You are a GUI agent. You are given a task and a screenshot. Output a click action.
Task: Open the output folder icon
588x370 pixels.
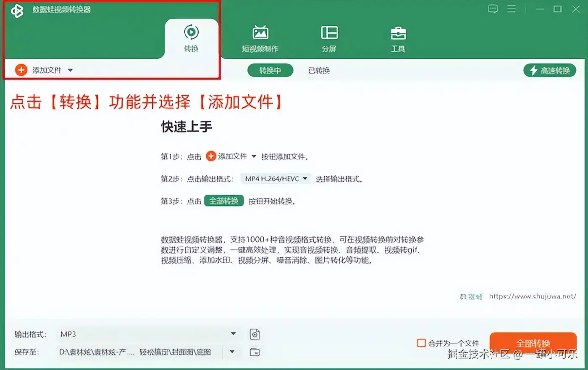[255, 352]
